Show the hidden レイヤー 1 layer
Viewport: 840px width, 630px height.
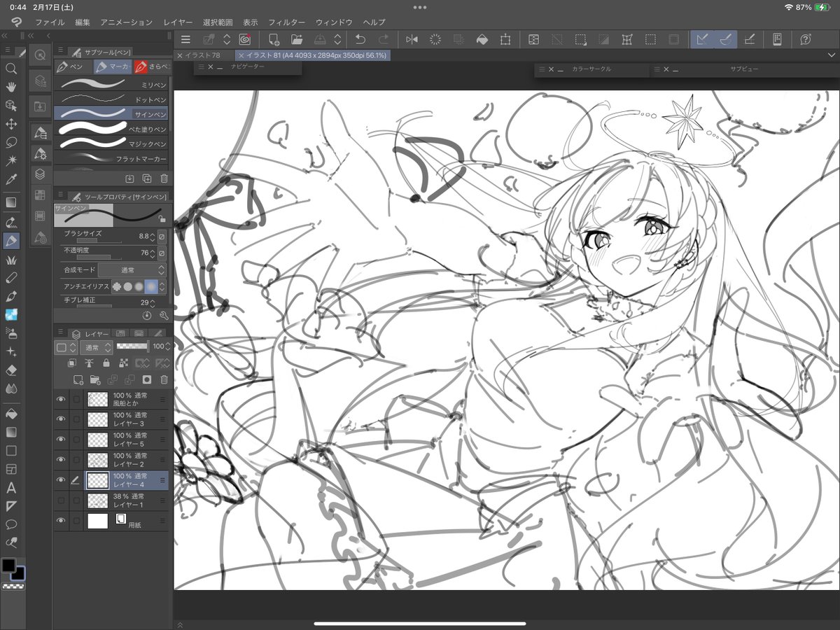point(61,500)
